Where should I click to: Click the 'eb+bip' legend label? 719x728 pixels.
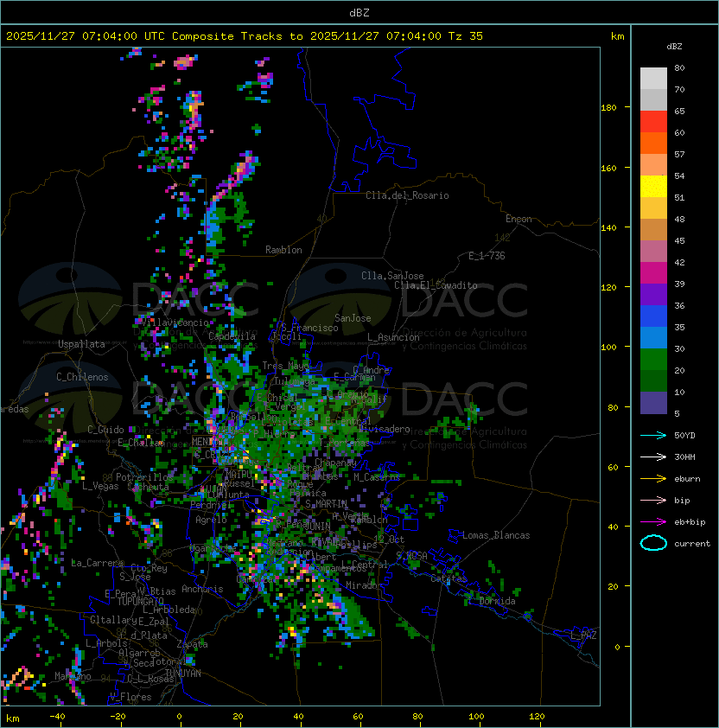tap(690, 522)
